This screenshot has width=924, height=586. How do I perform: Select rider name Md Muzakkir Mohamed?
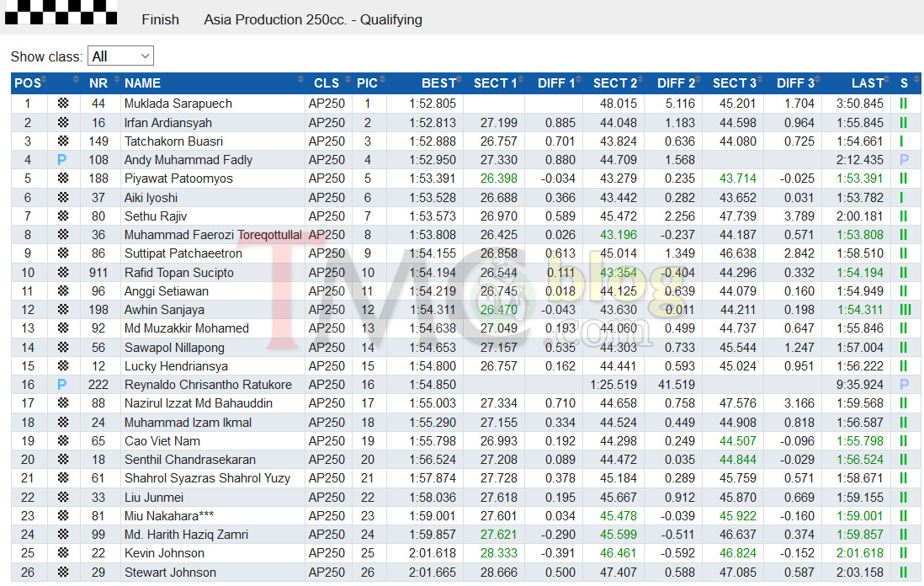[186, 328]
